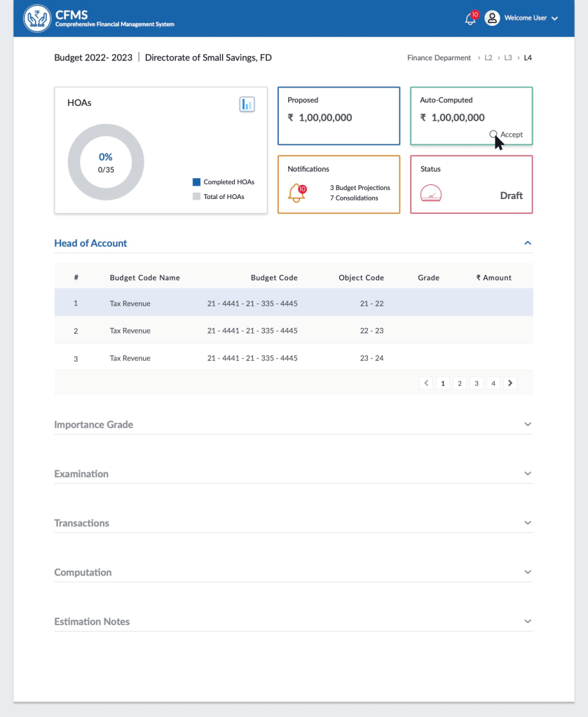The image size is (588, 717).
Task: Click the CFMS logo icon
Action: point(37,18)
